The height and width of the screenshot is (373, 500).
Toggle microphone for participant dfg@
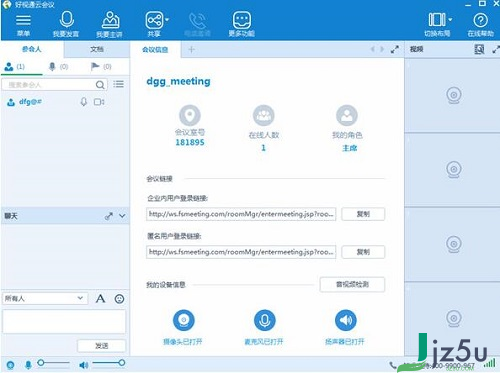point(84,102)
